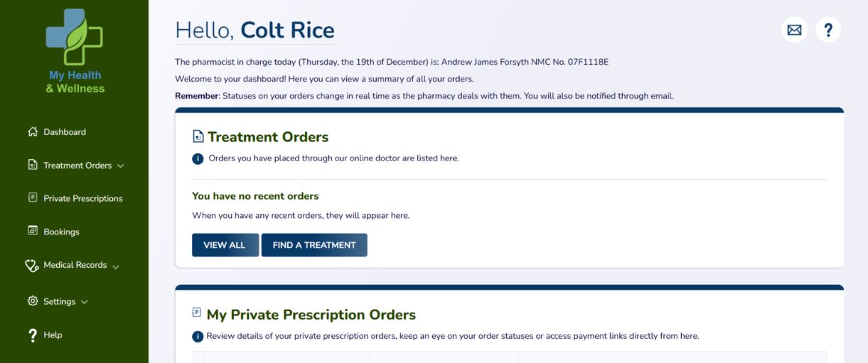Click the Dashboard home icon
The image size is (868, 363).
pos(32,131)
